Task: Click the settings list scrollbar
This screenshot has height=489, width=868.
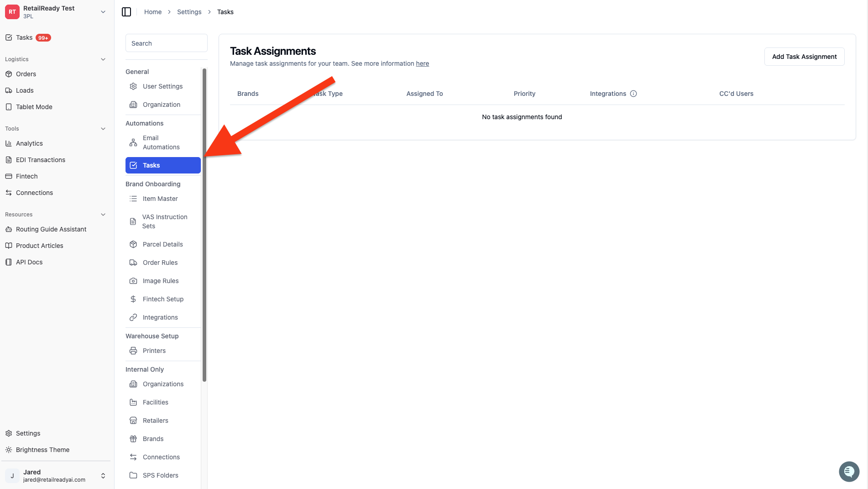Action: pos(204,225)
